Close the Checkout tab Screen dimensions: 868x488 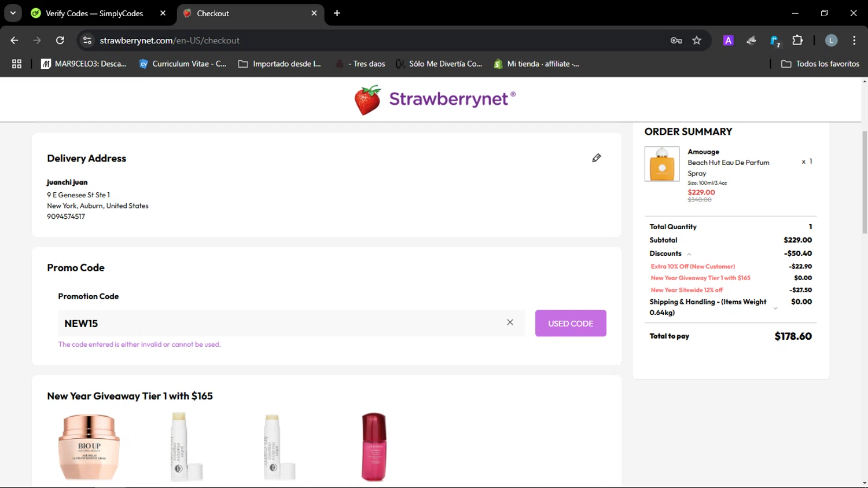point(314,13)
